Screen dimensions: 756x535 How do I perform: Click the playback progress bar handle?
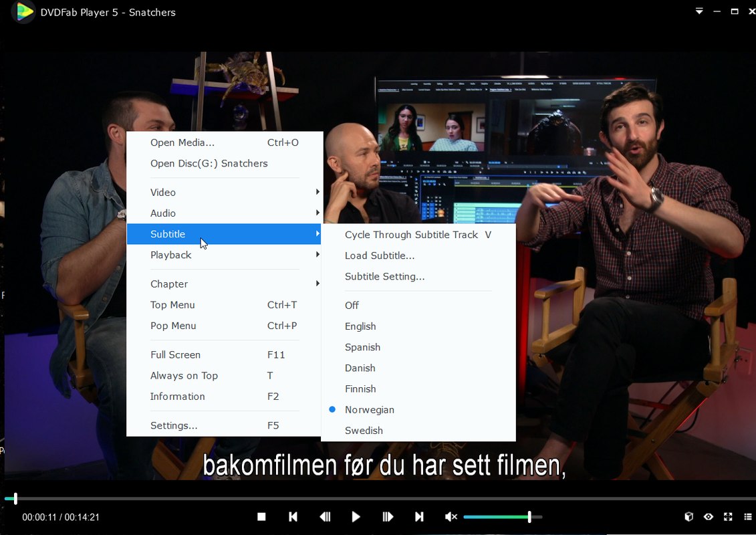coord(15,499)
